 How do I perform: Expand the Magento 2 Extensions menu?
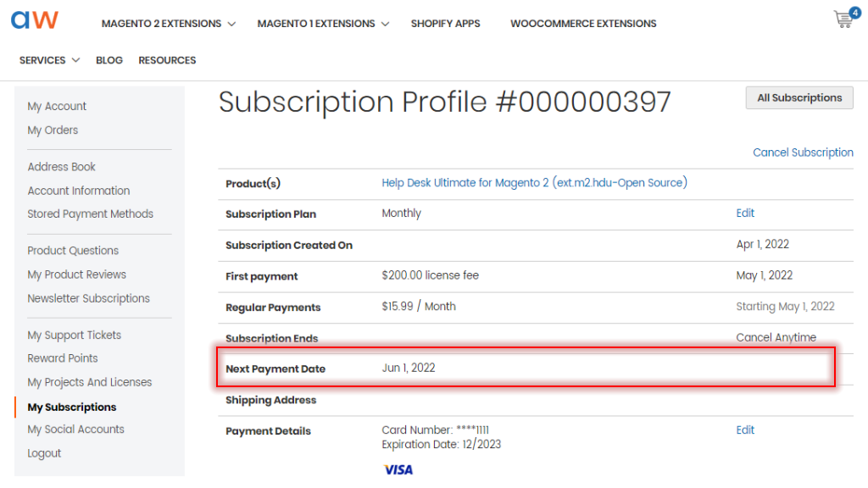pyautogui.click(x=169, y=24)
